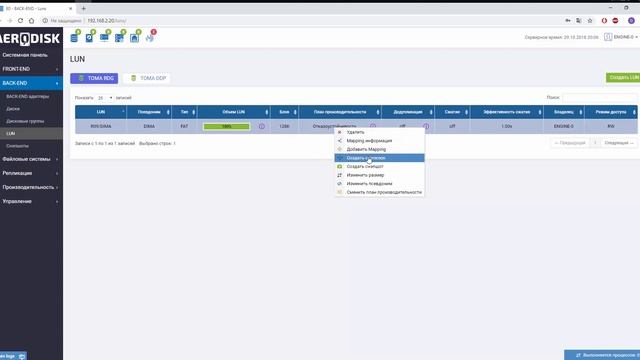
Task: Sort the table by LUN column
Action: [x=101, y=112]
